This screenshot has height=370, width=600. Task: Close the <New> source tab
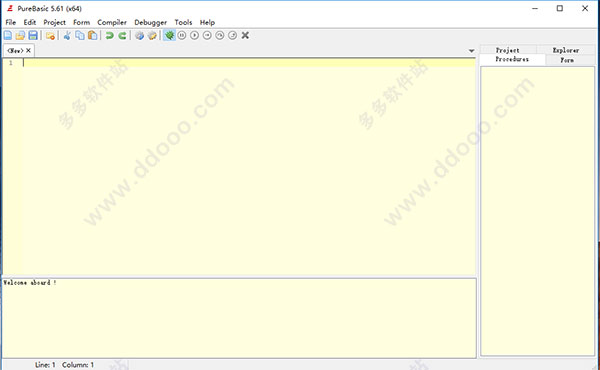[x=28, y=51]
